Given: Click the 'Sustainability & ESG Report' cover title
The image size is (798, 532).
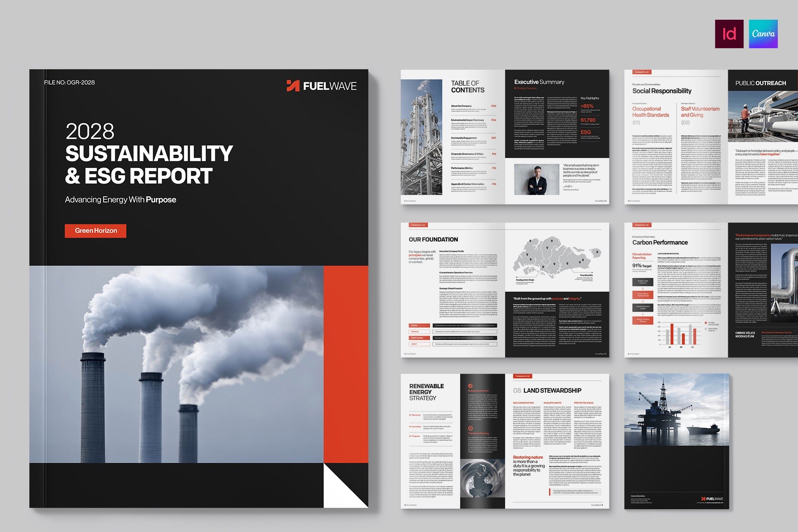Looking at the screenshot, I should [148, 165].
